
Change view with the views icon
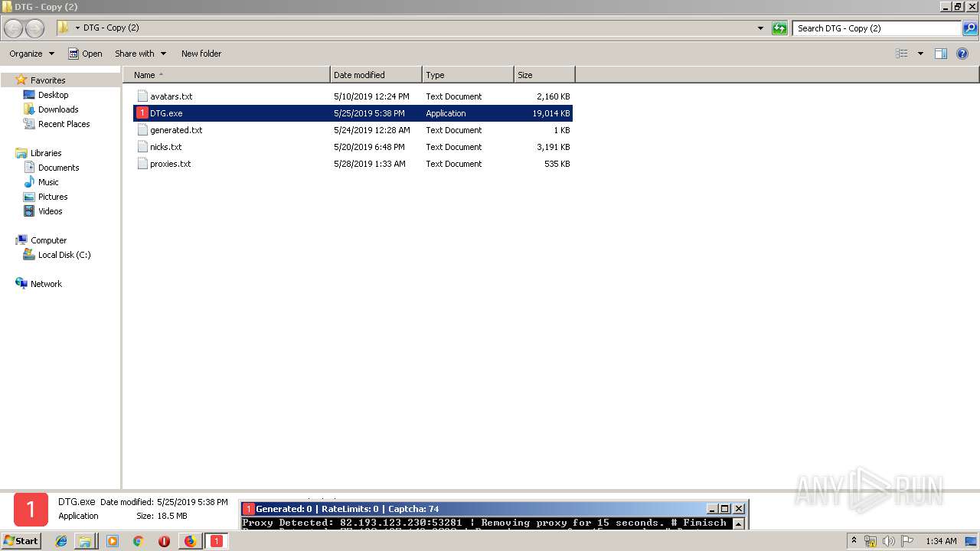tap(902, 54)
